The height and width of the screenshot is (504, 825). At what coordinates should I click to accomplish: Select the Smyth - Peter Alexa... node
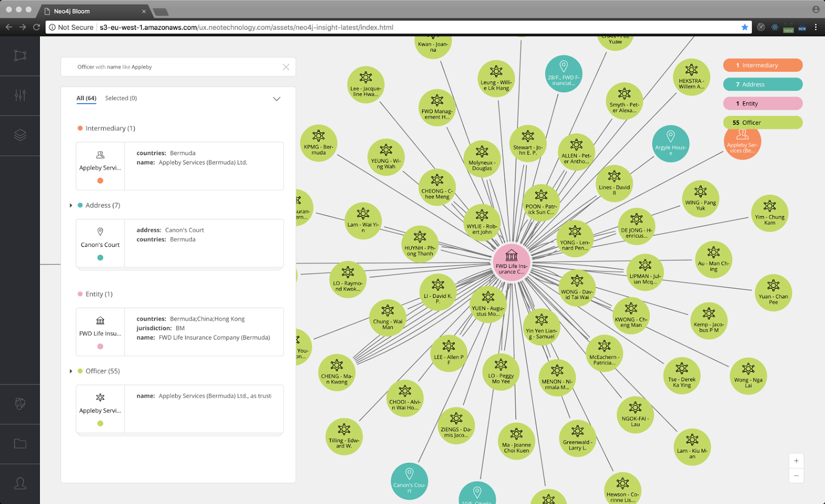click(x=624, y=101)
